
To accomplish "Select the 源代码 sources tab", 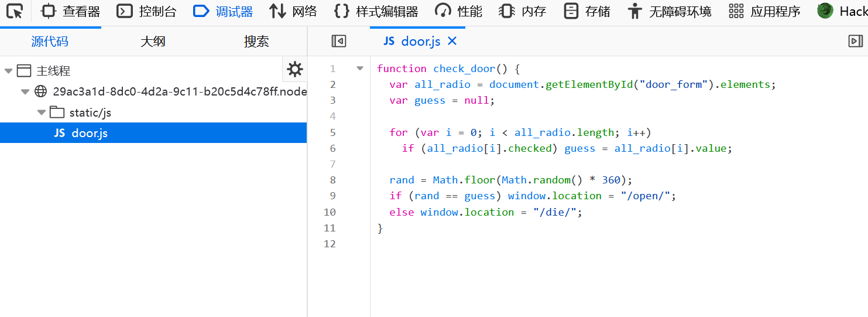I will click(50, 42).
